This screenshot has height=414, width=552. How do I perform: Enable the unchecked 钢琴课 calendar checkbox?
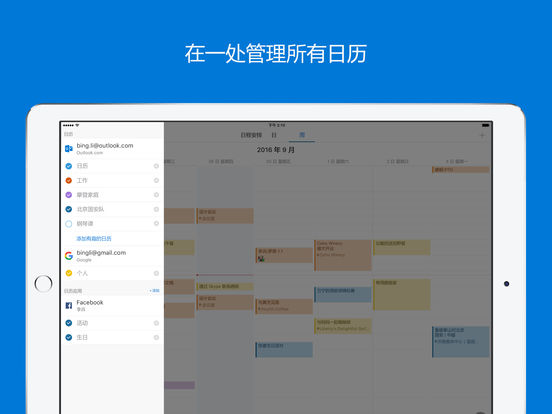coord(69,224)
